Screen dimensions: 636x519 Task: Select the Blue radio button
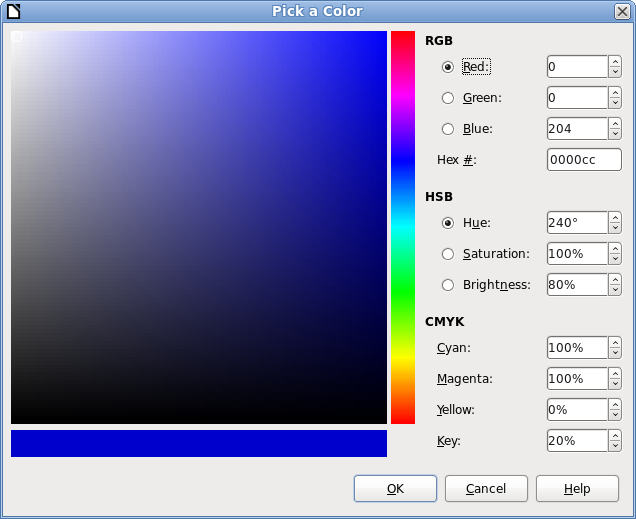pos(448,129)
